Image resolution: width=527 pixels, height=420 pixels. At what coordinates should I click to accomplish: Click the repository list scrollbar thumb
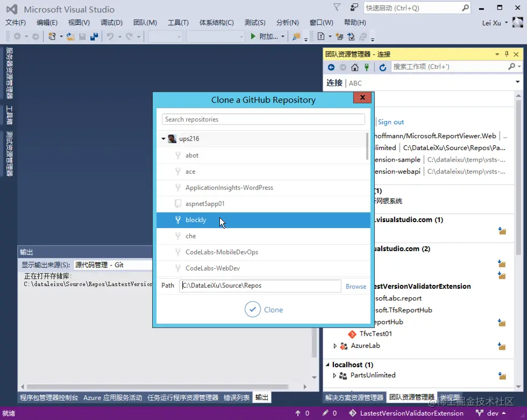[367, 146]
